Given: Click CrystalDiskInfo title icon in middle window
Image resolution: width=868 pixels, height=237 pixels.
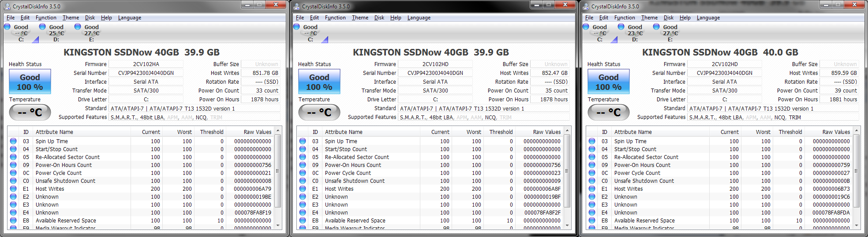Looking at the screenshot, I should tap(296, 6).
